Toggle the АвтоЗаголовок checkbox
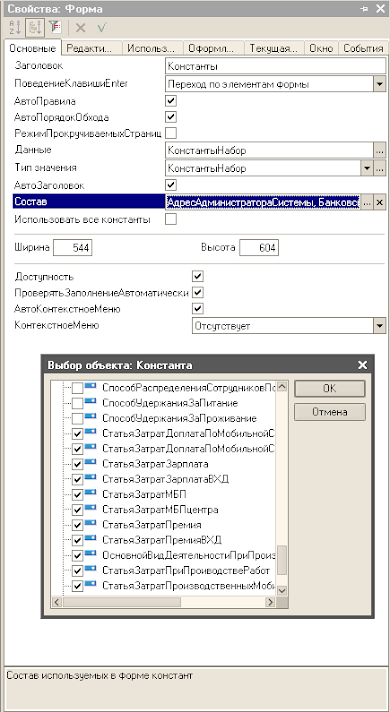Image resolution: width=390 pixels, height=712 pixels. 171,185
